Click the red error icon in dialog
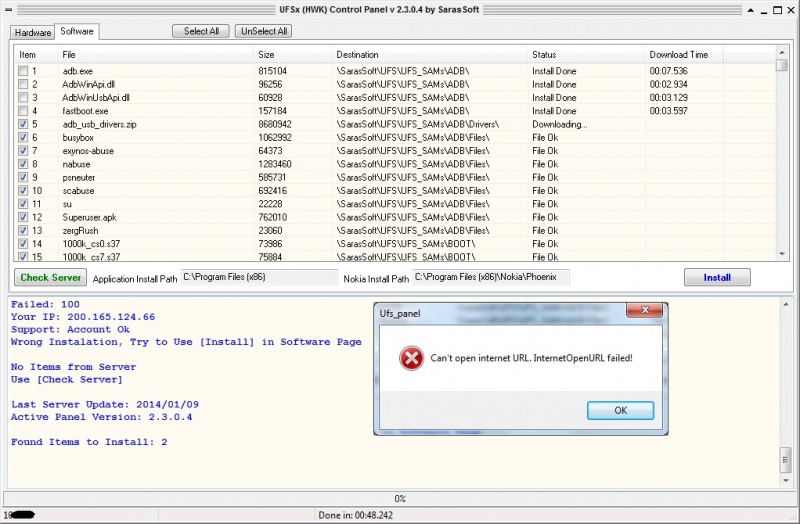 click(x=410, y=358)
